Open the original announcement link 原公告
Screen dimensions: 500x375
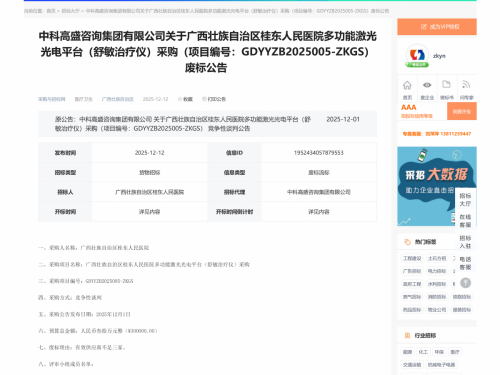[183, 124]
